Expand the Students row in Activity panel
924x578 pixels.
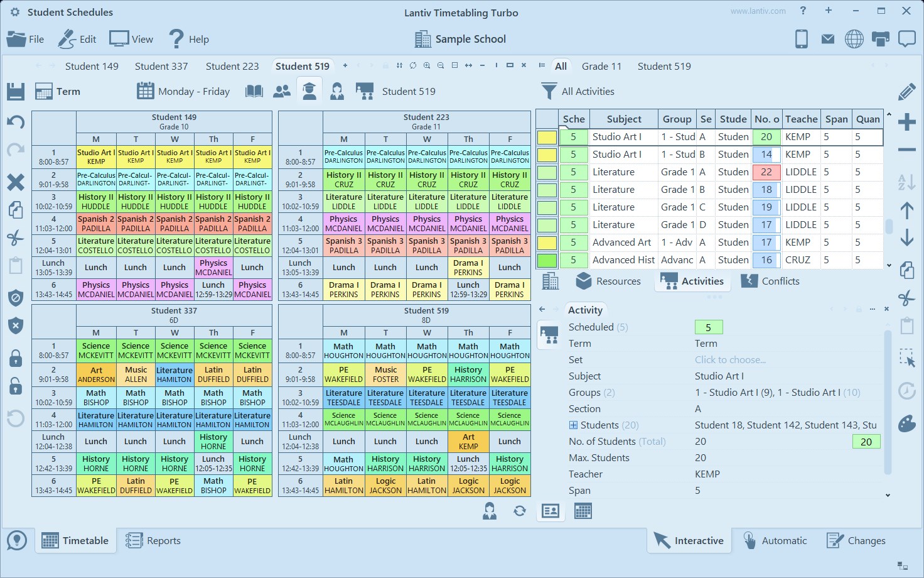pos(573,425)
